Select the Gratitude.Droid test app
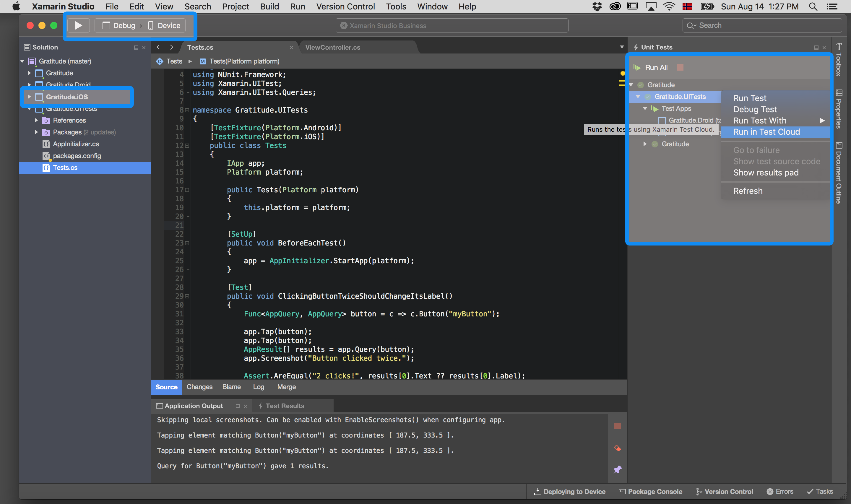This screenshot has width=851, height=504. click(x=689, y=120)
